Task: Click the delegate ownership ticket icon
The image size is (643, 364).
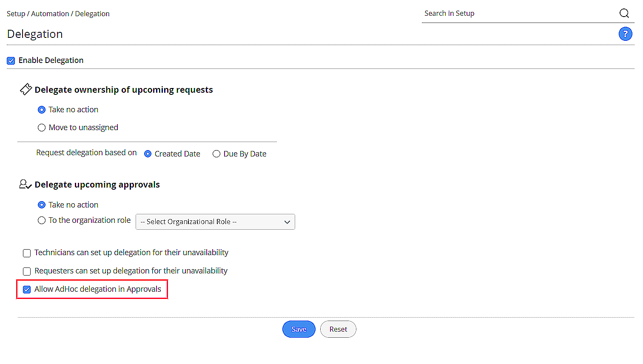Action: coord(26,89)
